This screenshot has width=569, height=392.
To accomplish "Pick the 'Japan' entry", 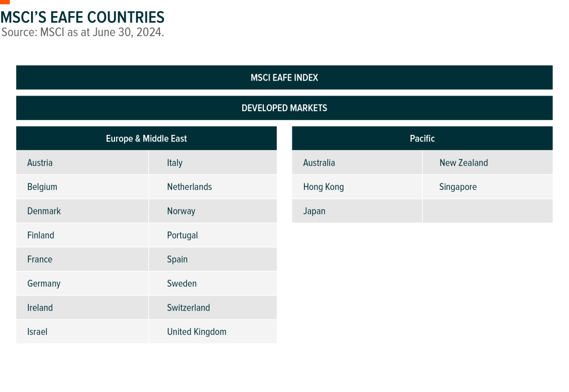I will tap(357, 211).
